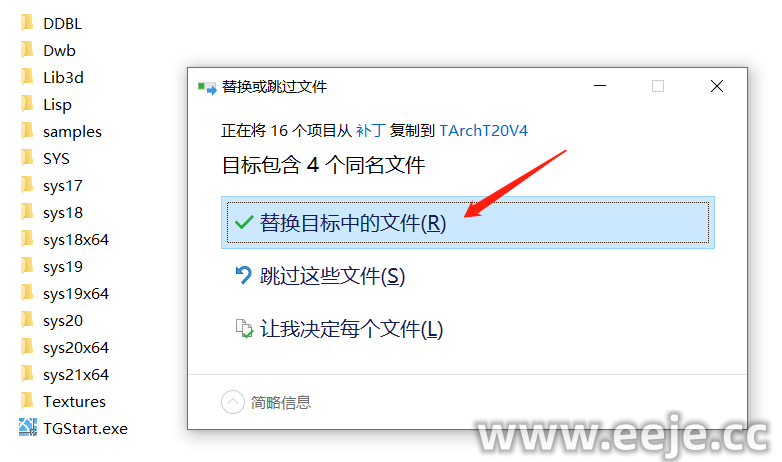Collapse details with 简略信息 chevron
Viewport: 782px width, 462px height.
point(232,402)
